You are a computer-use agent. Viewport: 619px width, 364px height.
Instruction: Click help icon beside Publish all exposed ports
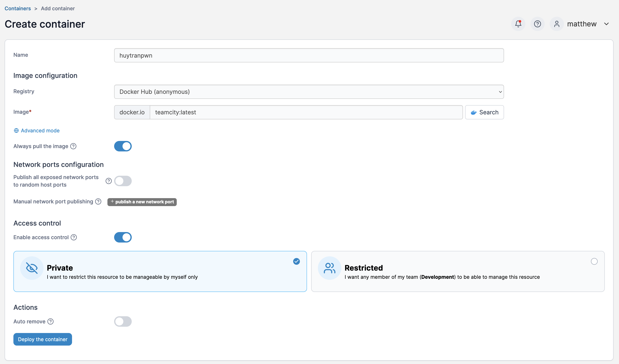(x=108, y=181)
